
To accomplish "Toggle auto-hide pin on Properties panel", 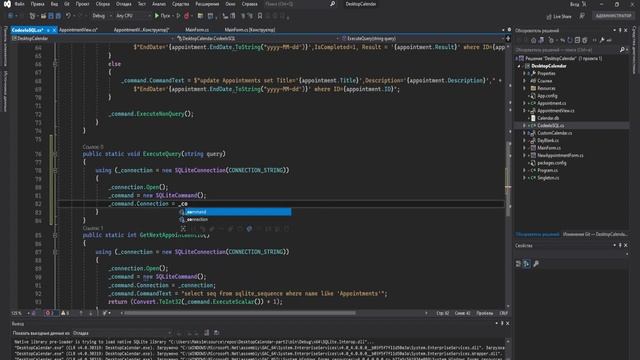I will (x=620, y=245).
